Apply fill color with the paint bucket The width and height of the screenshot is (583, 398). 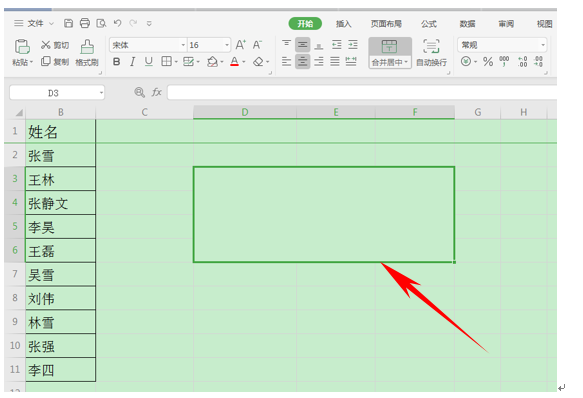point(212,61)
